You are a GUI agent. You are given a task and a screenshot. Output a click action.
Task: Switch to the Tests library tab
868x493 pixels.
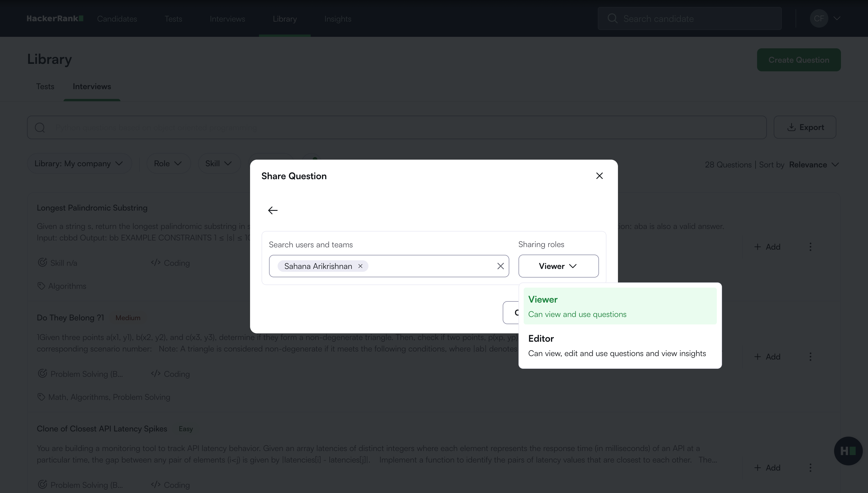(x=45, y=87)
